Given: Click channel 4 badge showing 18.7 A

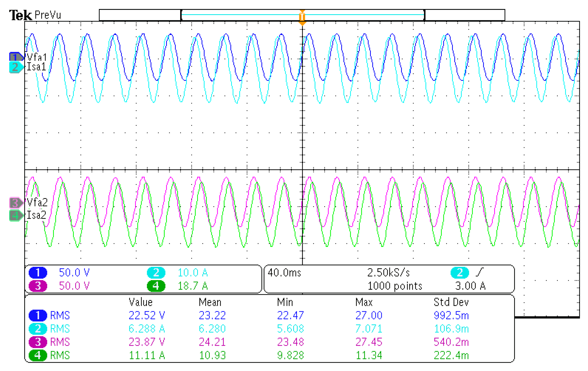Looking at the screenshot, I should 156,286.
